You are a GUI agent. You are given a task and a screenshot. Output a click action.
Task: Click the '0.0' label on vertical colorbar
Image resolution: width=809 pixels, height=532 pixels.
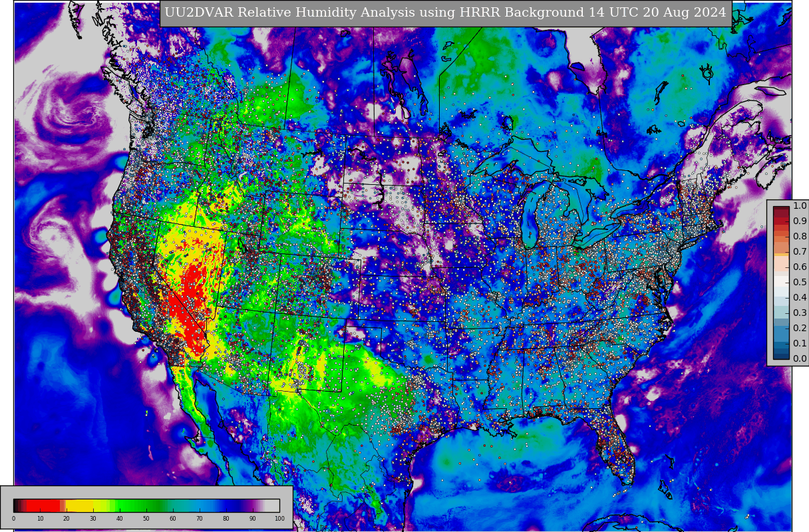[800, 359]
